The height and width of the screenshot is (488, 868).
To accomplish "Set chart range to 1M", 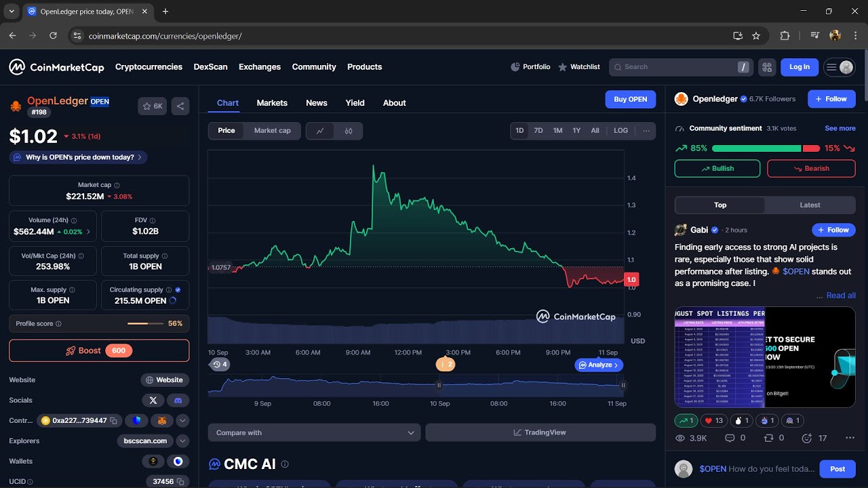I will (557, 131).
